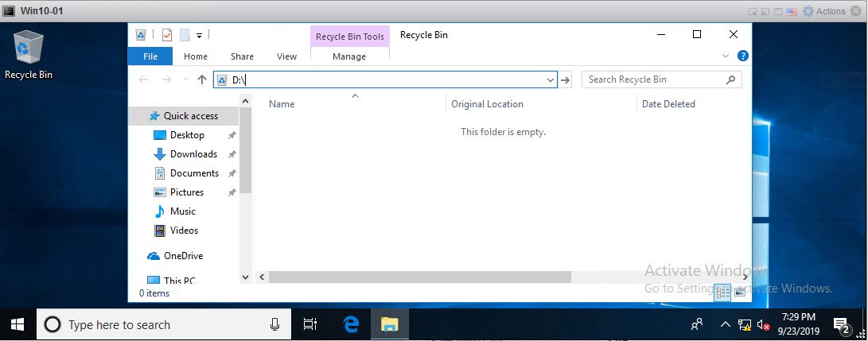Switch to the Share ribbon tab

point(242,56)
